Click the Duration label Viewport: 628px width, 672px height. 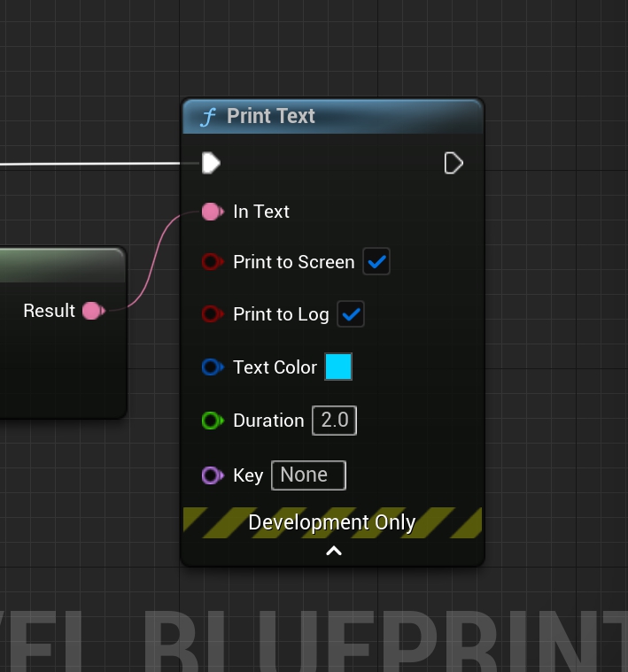click(x=268, y=421)
